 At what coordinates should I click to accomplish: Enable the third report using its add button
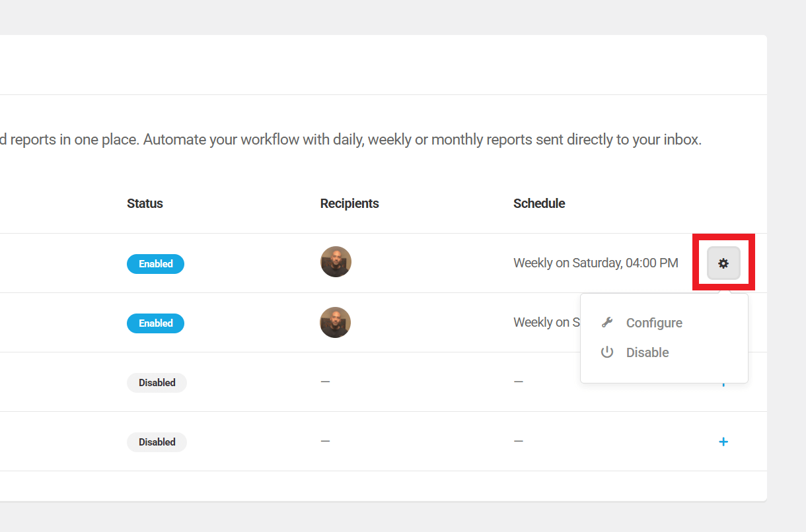[723, 382]
